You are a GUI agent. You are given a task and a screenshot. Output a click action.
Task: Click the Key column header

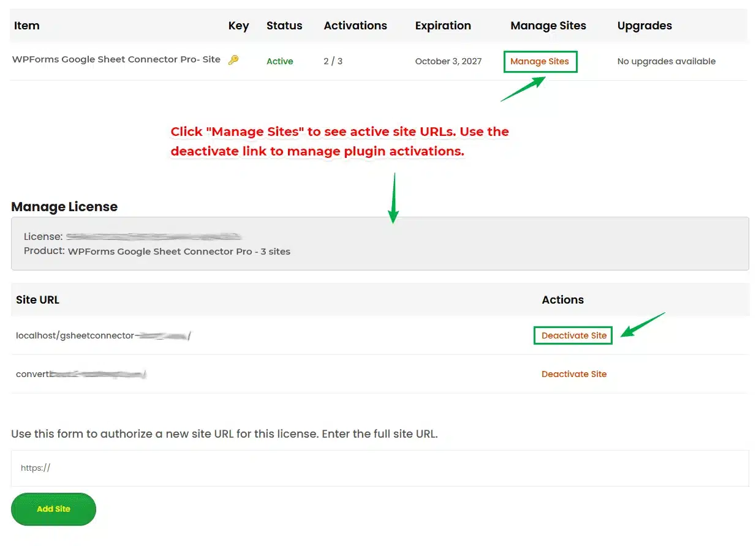click(238, 25)
